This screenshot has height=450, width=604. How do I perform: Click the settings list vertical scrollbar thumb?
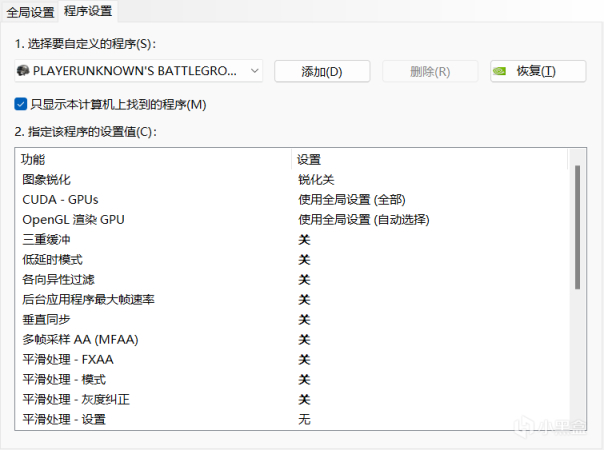click(577, 227)
